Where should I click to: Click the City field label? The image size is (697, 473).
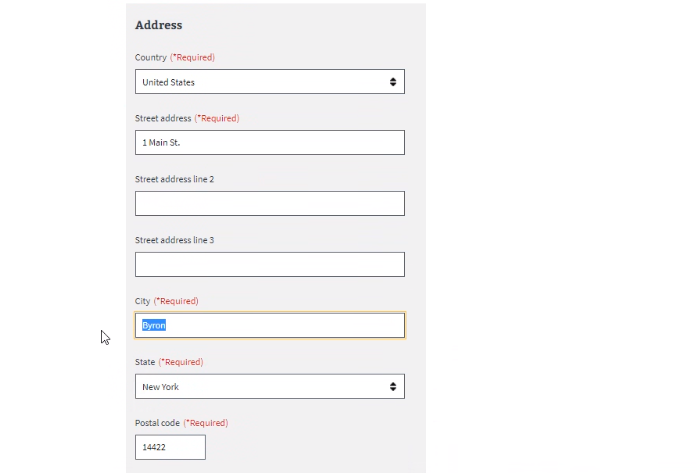[x=143, y=302]
